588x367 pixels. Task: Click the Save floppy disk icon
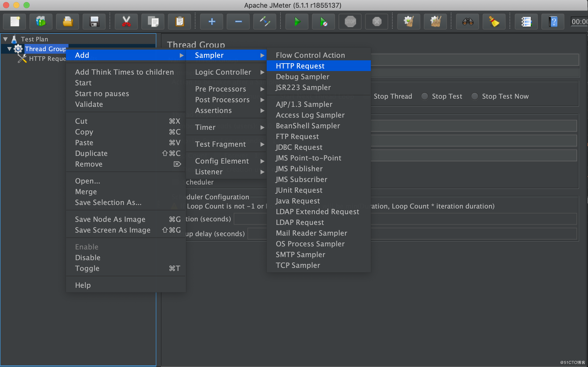click(x=94, y=21)
